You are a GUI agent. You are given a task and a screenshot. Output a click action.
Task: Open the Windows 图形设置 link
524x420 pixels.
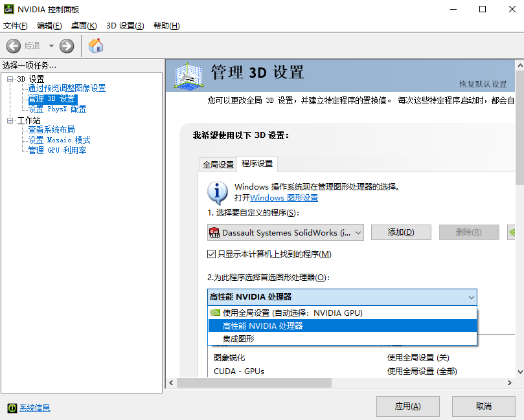(x=284, y=197)
